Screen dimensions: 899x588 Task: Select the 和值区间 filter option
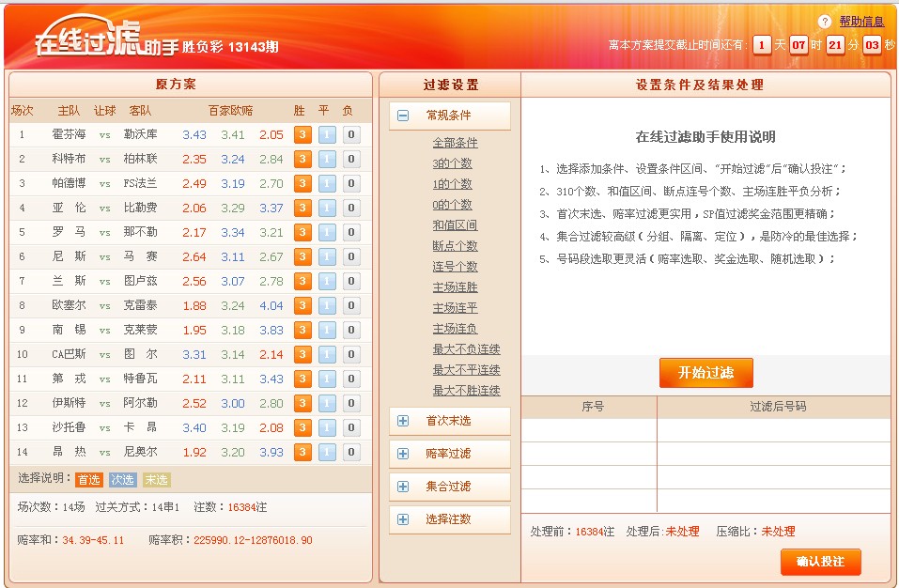point(455,225)
